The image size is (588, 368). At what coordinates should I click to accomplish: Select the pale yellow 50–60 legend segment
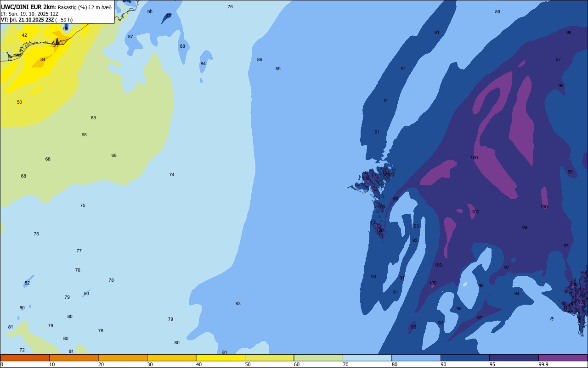click(x=269, y=357)
